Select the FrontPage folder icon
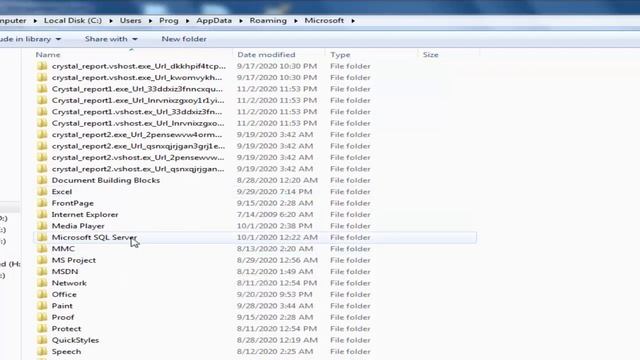 pos(42,203)
